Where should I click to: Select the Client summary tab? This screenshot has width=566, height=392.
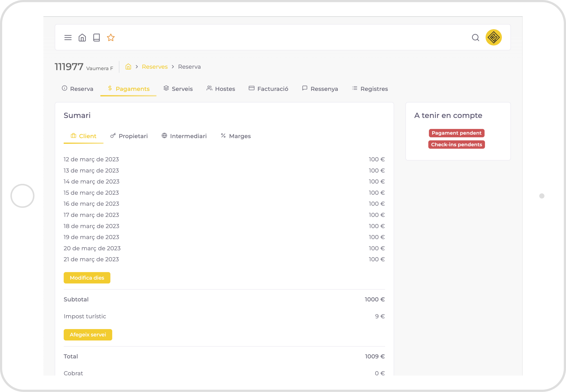tap(83, 136)
